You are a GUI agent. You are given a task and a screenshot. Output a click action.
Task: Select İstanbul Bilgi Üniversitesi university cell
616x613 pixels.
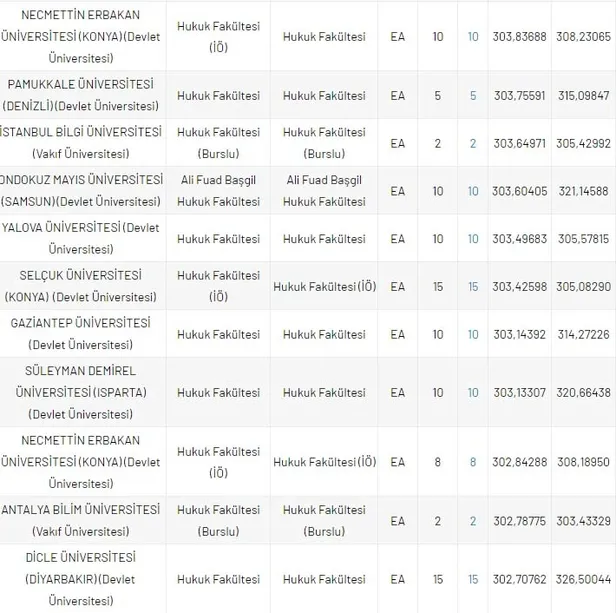[83, 143]
